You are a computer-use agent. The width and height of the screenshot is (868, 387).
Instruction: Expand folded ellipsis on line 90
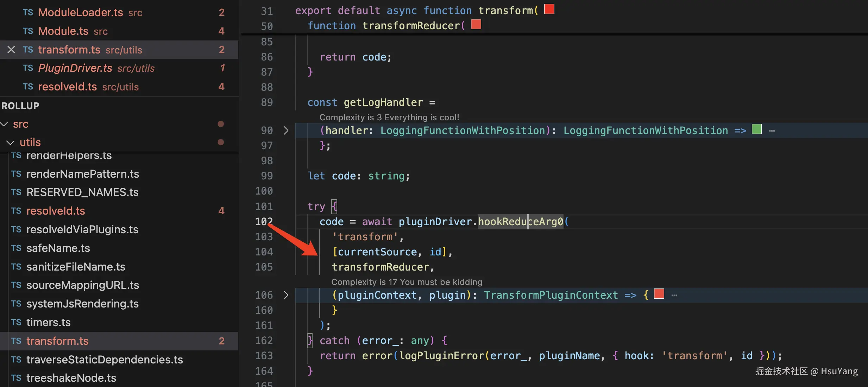coord(772,131)
